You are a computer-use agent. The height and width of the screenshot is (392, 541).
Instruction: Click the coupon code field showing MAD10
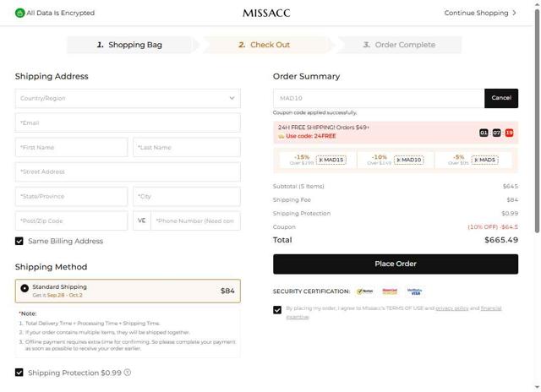[x=379, y=98]
